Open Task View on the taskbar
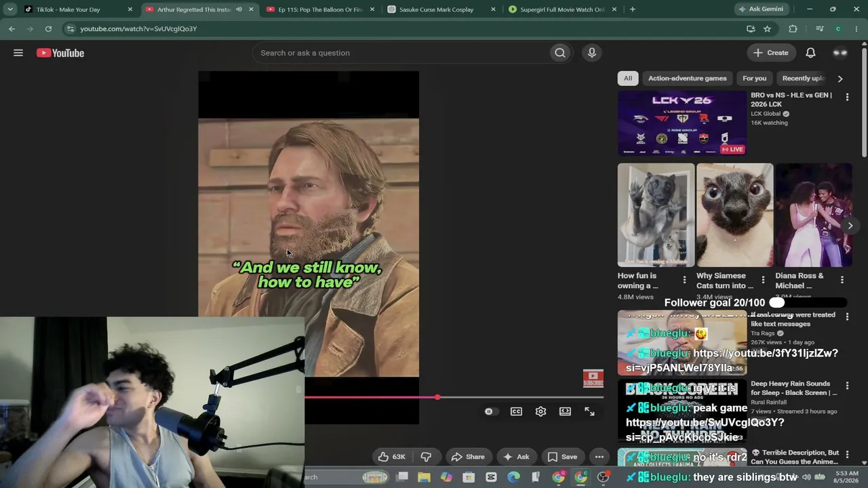This screenshot has width=868, height=488. click(x=402, y=477)
